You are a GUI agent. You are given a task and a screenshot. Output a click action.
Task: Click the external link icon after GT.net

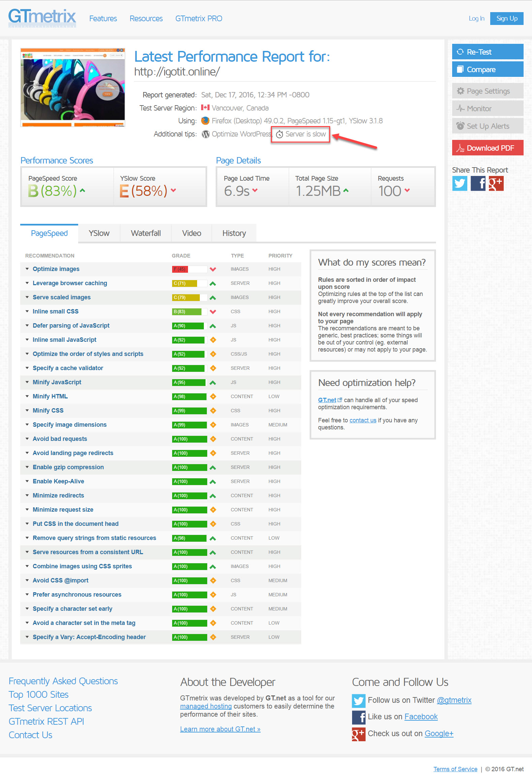(340, 400)
